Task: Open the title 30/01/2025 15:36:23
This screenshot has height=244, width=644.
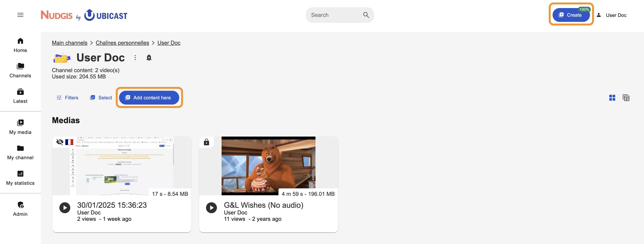Action: [112, 205]
